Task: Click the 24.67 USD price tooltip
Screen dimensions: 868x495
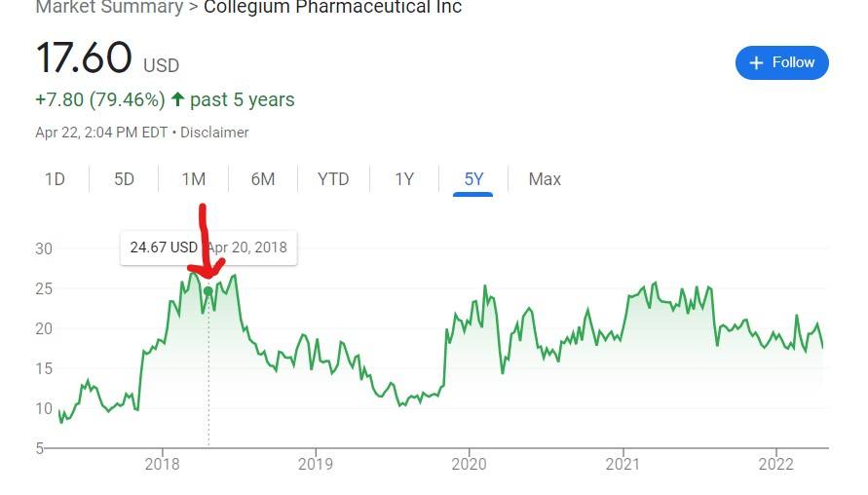Action: click(x=208, y=247)
